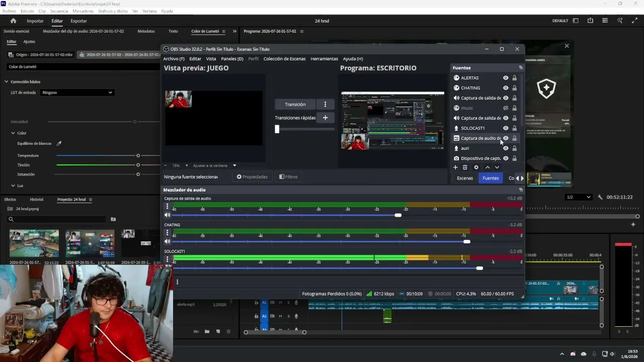Collapse the Corrección básica section

click(7, 81)
